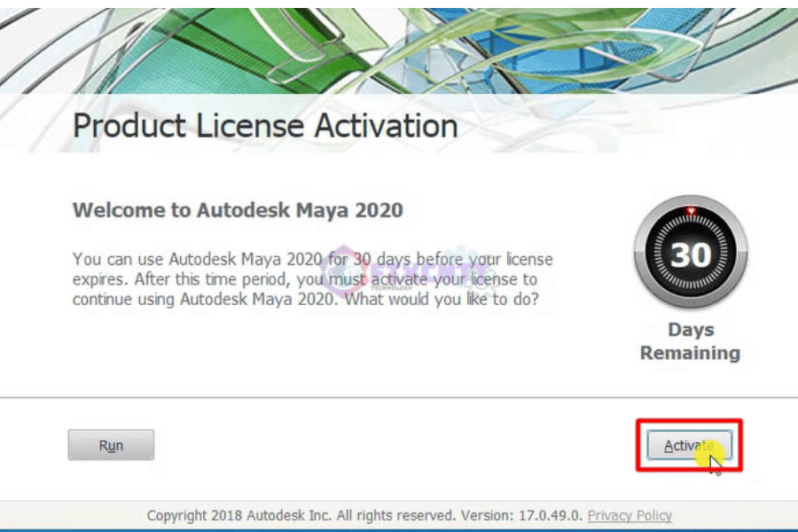Click the timer's outer metallic ring
Image resolution: width=798 pixels, height=532 pixels.
[x=640, y=254]
